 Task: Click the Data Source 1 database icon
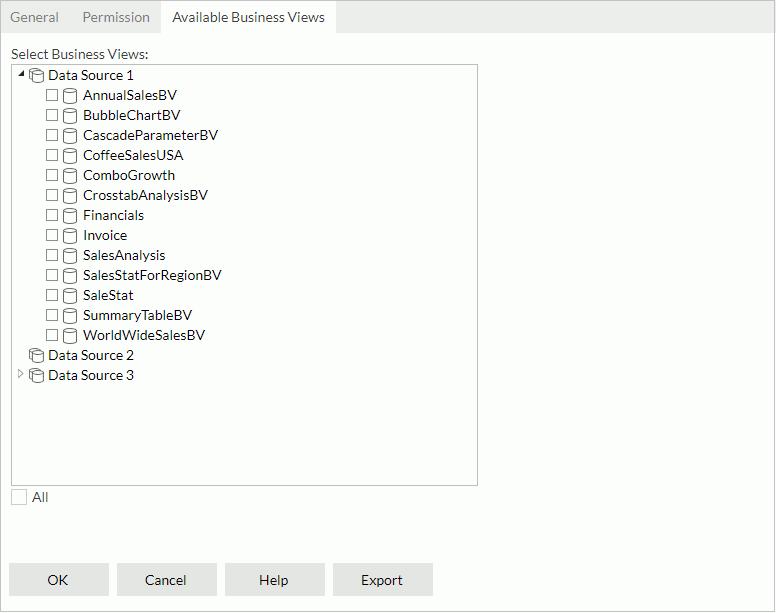pyautogui.click(x=37, y=76)
